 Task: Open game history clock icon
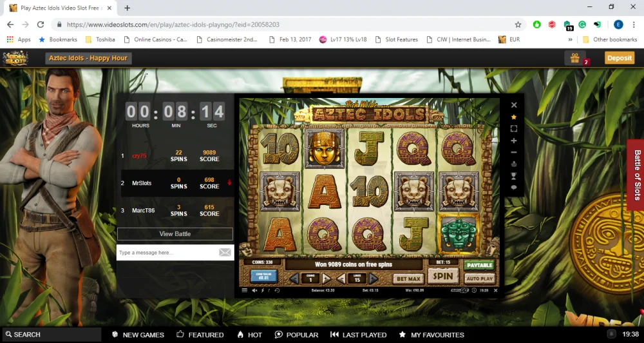point(277,290)
